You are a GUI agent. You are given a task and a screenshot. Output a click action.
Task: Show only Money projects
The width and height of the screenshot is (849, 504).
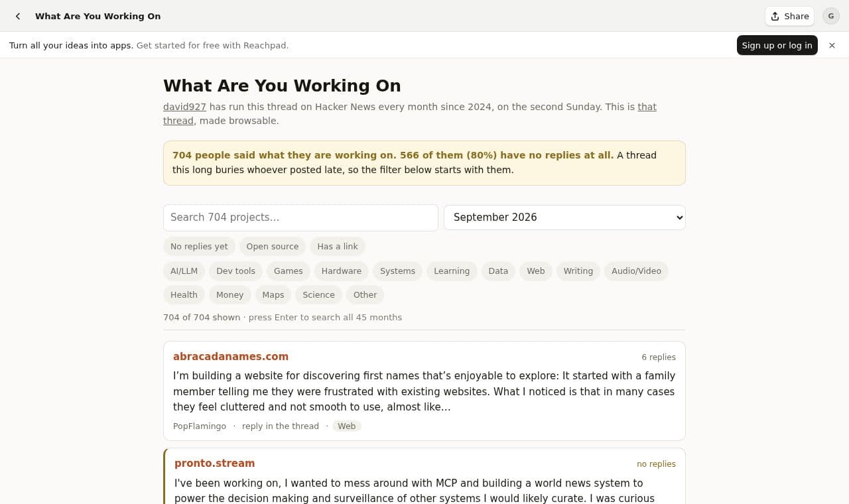tap(229, 295)
